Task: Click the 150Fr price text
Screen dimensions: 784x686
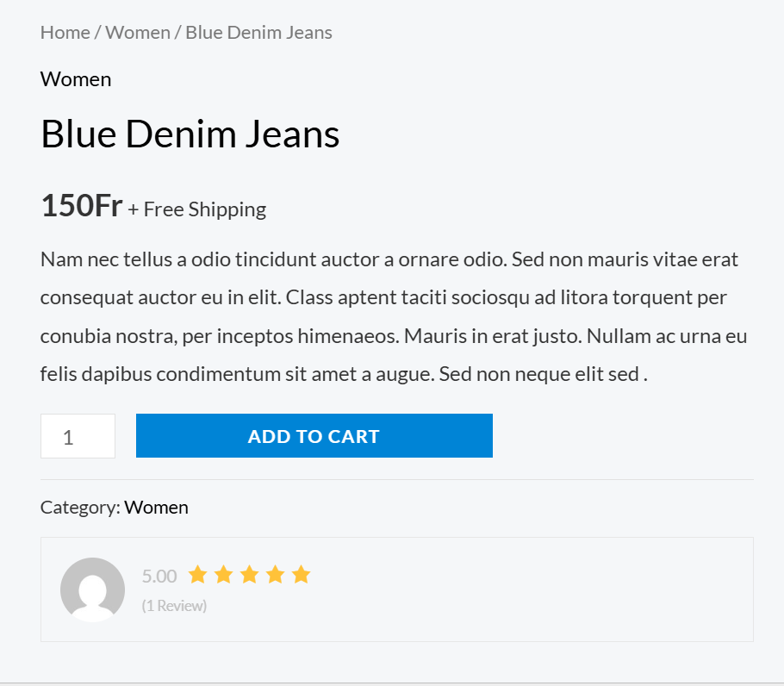Action: coord(82,205)
